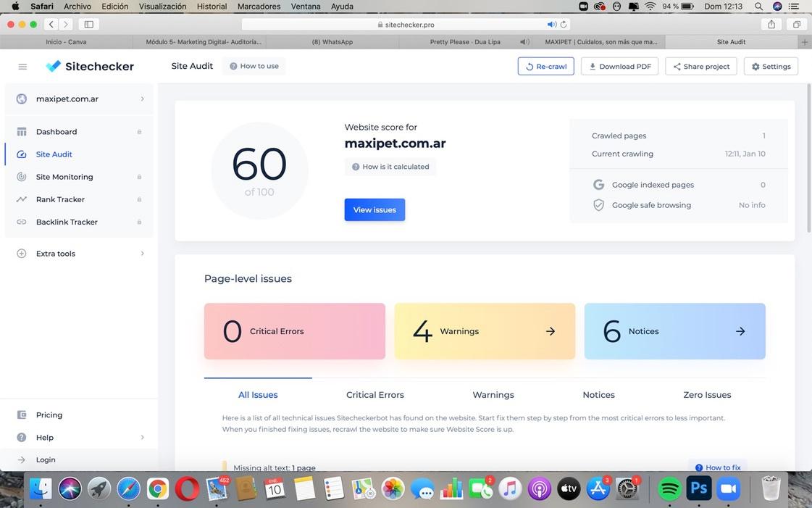The width and height of the screenshot is (812, 508).
Task: Click Safari back navigation arrow
Action: click(51, 25)
